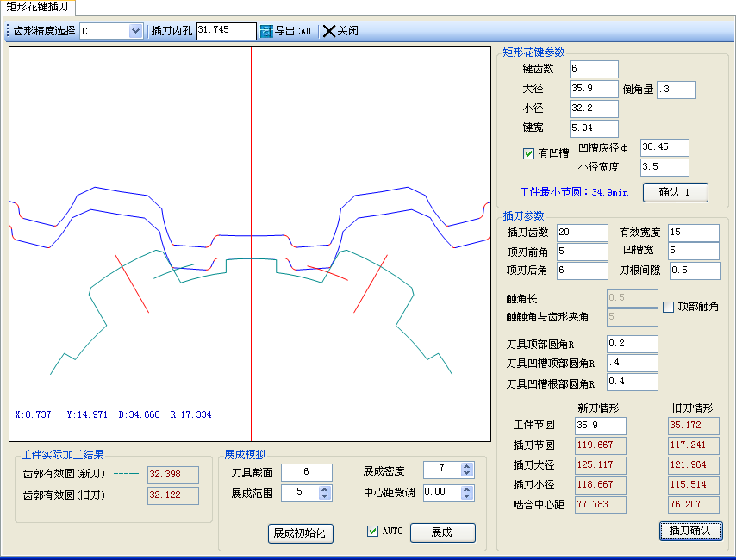Viewport: 736px width, 560px height.
Task: Click the 插刀齿数 input field
Action: click(582, 233)
